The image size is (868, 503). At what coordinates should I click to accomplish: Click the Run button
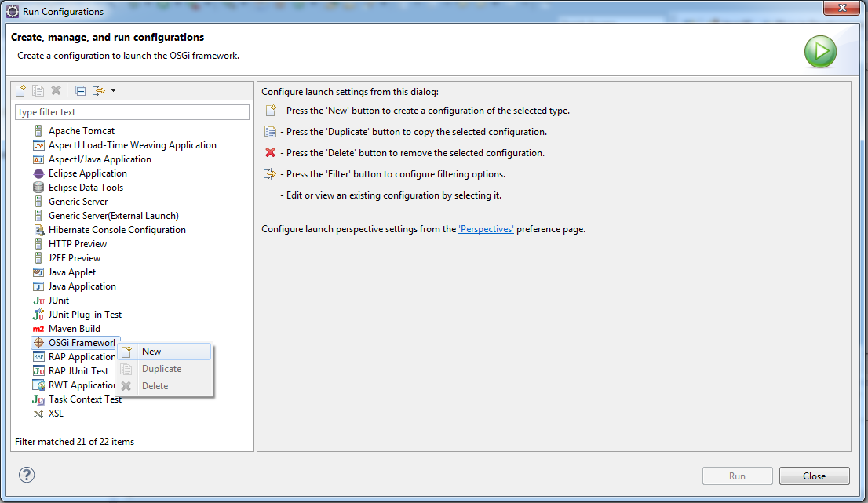[x=738, y=476]
